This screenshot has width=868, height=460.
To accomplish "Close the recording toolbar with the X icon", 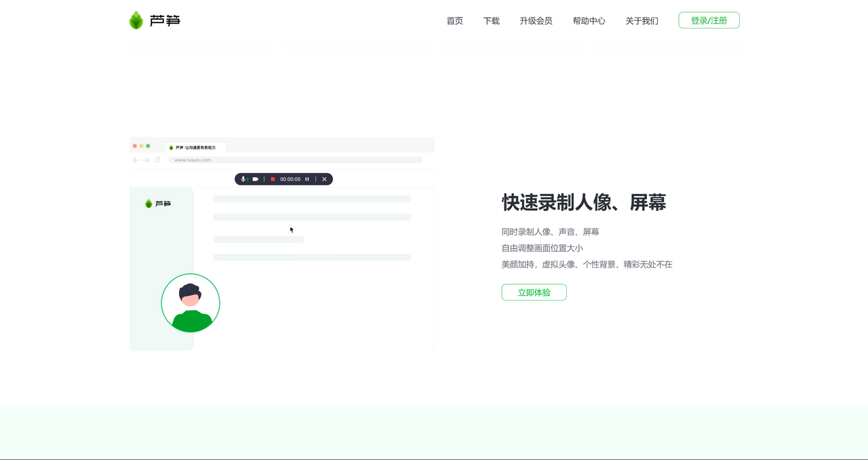I will [x=324, y=179].
